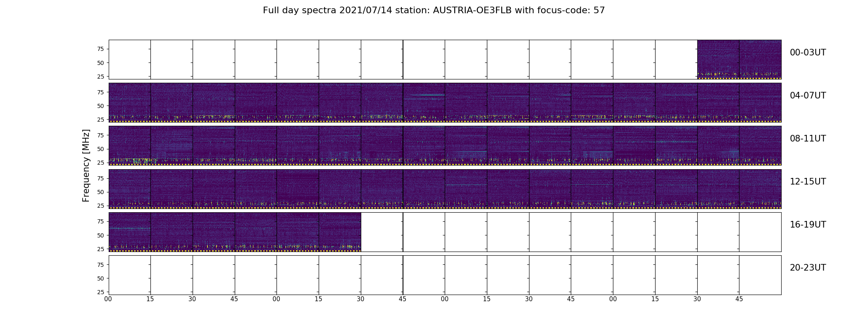Click the colored spectrogram data in the 00-03UT row
This screenshot has height=331, width=868.
point(739,60)
